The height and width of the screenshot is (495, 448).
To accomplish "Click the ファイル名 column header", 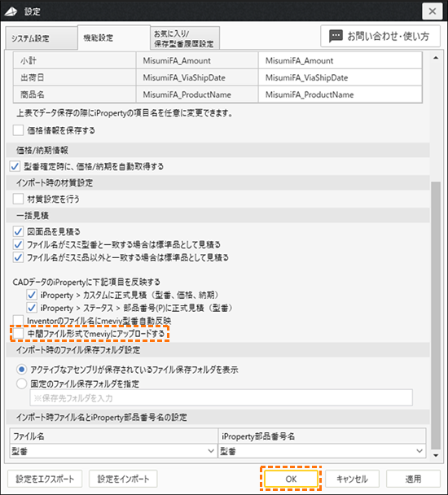I will (x=114, y=436).
